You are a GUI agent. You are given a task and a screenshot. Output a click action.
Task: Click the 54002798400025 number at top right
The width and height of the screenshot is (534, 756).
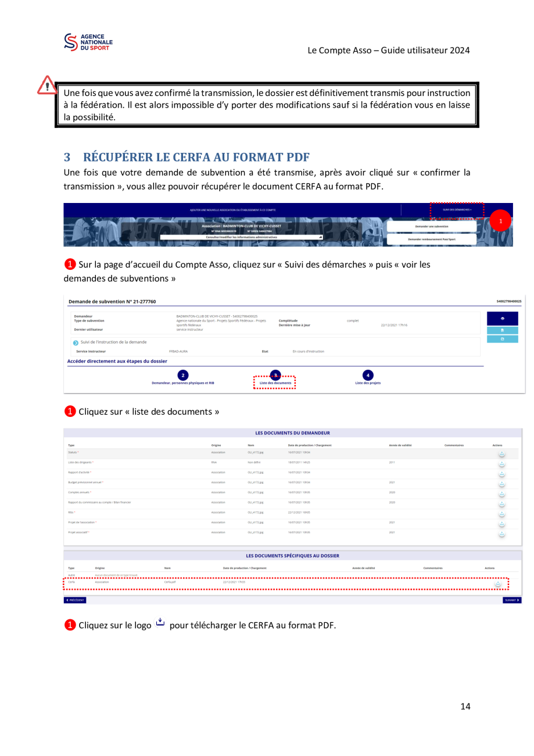tap(509, 301)
